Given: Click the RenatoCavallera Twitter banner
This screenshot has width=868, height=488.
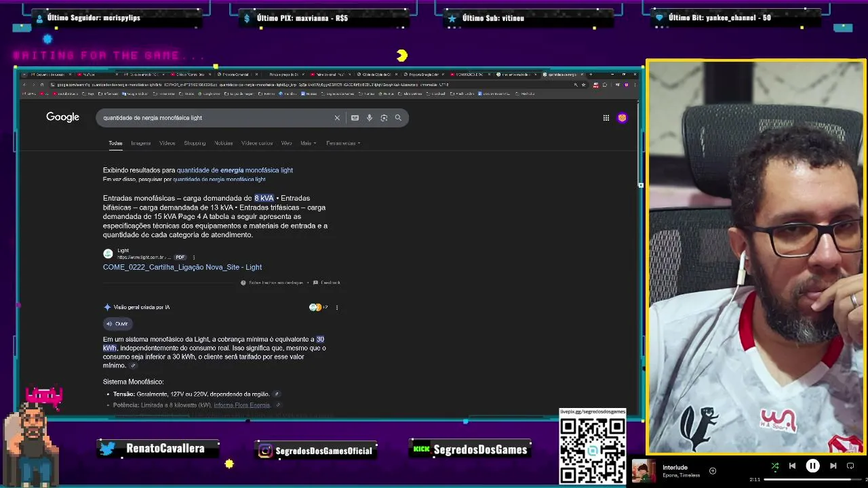Looking at the screenshot, I should click(x=158, y=449).
